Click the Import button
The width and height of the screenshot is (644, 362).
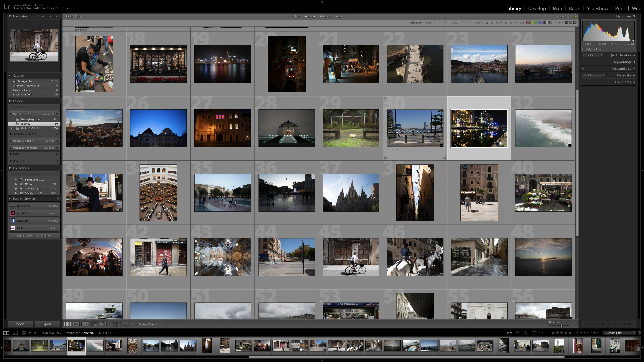[20, 324]
